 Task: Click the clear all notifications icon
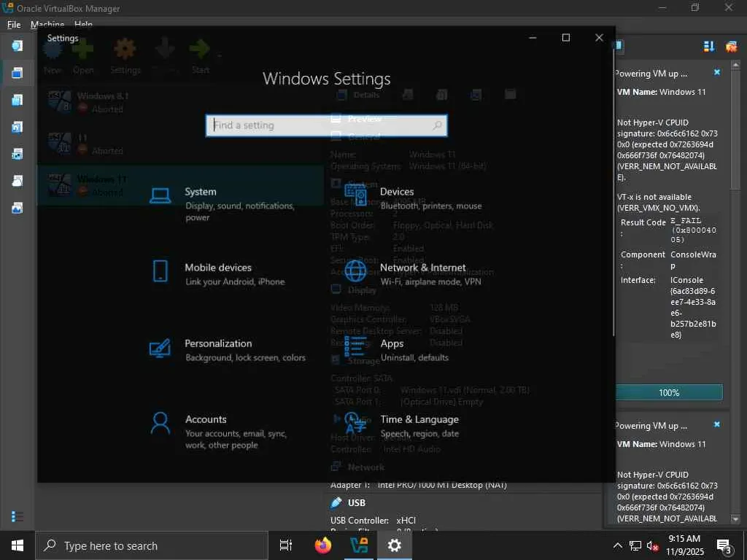point(731,46)
